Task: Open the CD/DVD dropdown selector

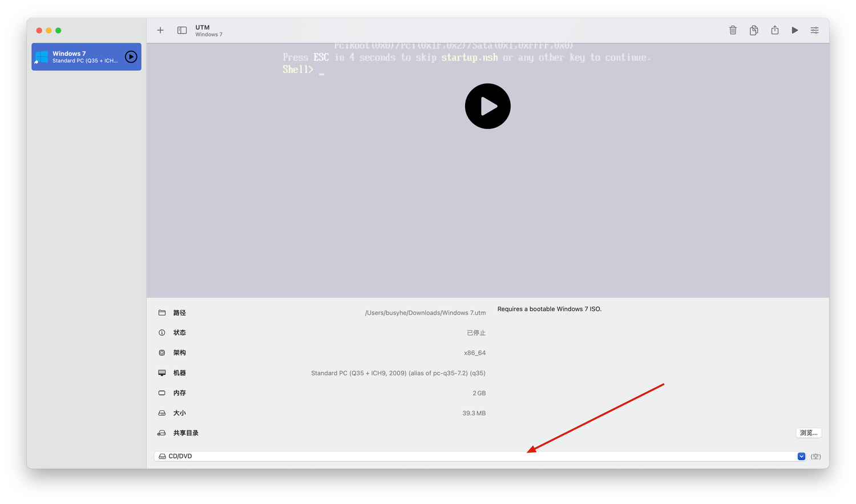Action: [x=480, y=456]
